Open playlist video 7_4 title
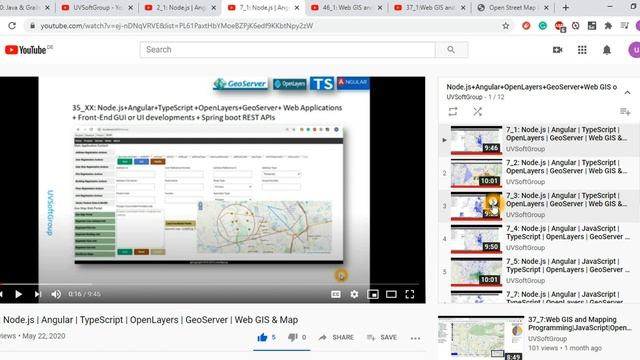The image size is (640, 360). click(568, 232)
